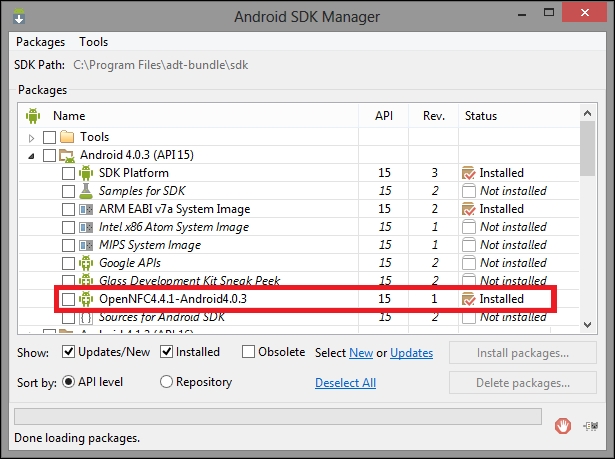Check the Tools package checkbox
Screen dimensions: 615x459
(49, 137)
